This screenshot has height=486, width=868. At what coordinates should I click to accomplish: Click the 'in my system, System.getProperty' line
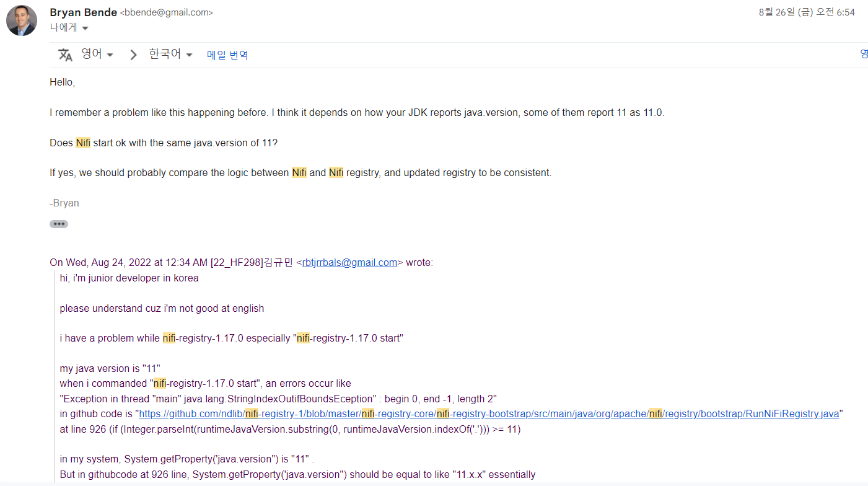pos(188,460)
